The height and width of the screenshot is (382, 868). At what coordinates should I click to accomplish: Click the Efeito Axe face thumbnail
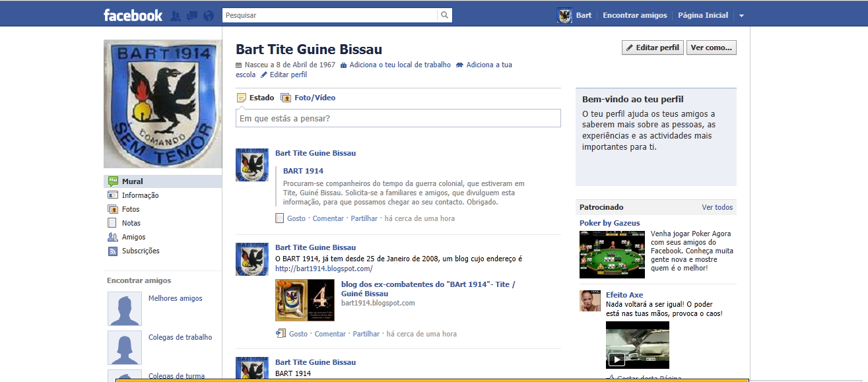590,301
